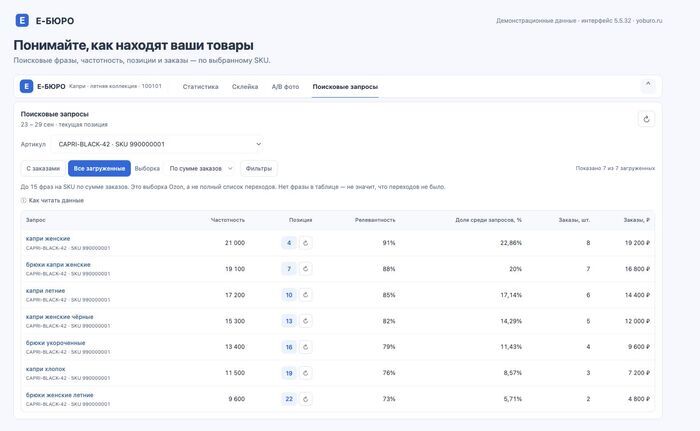Screen dimensions: 700x431
Task: Refresh position for капри женские чёрные
Action: tap(305, 321)
